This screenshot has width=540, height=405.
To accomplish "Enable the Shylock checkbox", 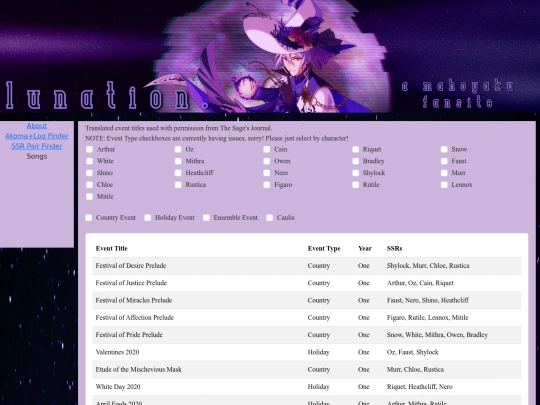I will tap(356, 173).
